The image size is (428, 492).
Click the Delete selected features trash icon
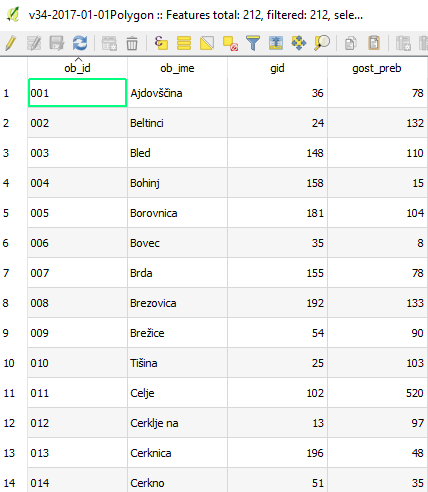coord(132,43)
